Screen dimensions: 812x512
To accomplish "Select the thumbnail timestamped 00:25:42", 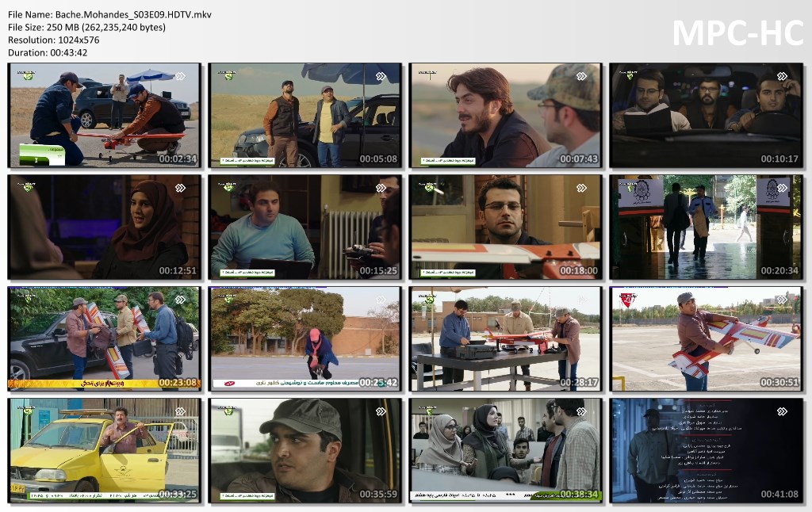I will tap(305, 339).
